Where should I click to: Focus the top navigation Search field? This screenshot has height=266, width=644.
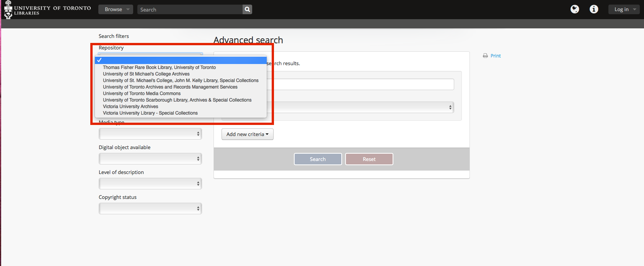pos(190,10)
